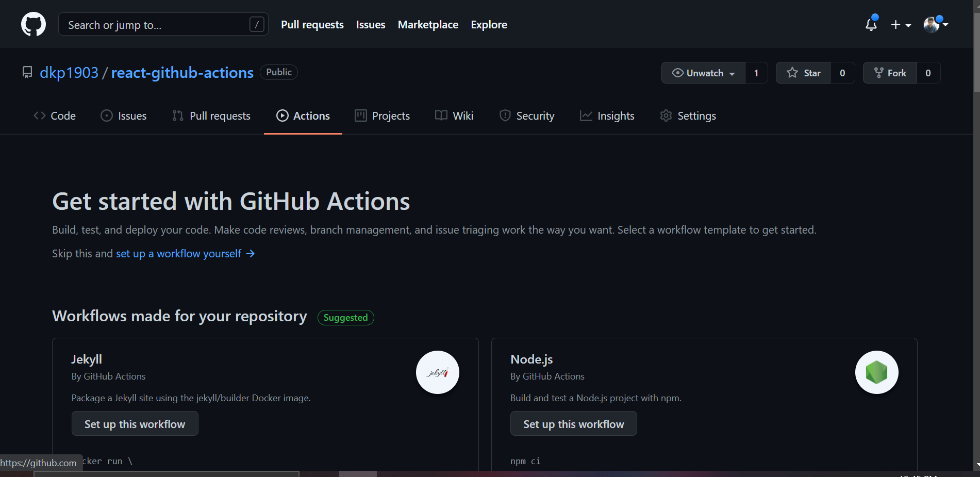Viewport: 980px width, 477px height.
Task: Open the Projects tab
Action: tap(383, 116)
